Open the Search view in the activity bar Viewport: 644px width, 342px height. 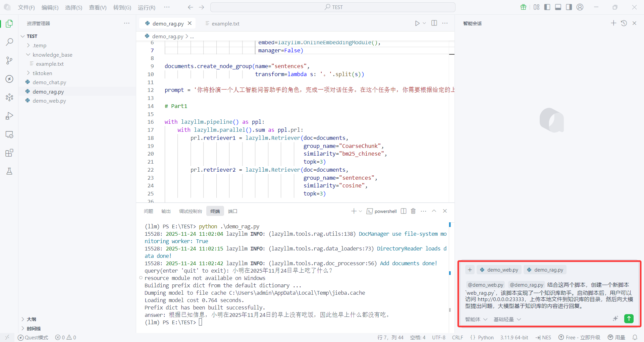pyautogui.click(x=9, y=42)
